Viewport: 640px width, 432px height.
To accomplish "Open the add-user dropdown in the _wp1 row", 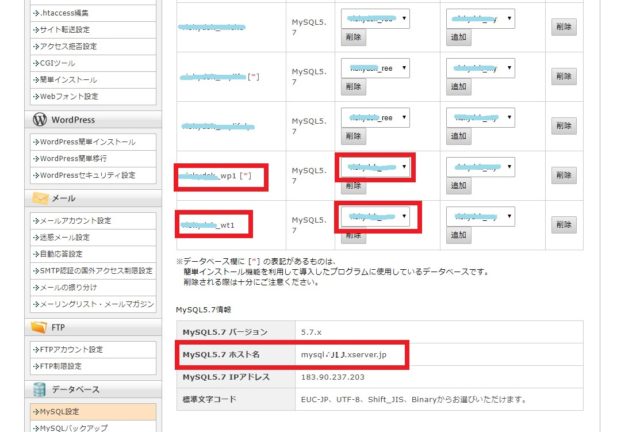I will tap(480, 167).
